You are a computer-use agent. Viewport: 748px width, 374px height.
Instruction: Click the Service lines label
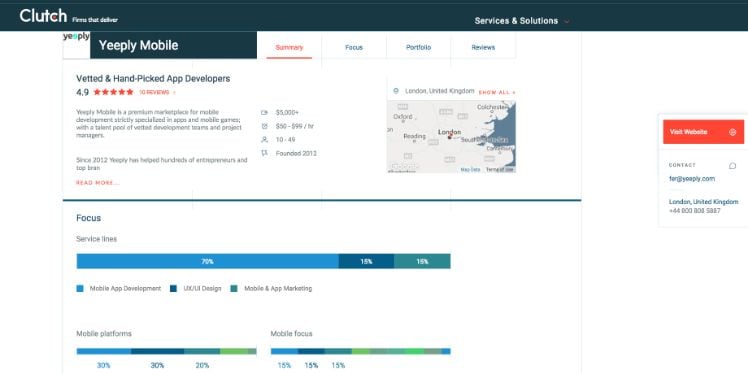(x=96, y=239)
